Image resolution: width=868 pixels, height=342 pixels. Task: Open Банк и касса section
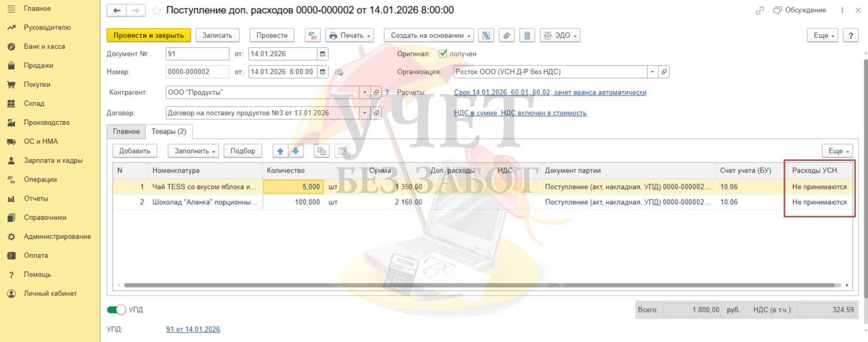[44, 46]
